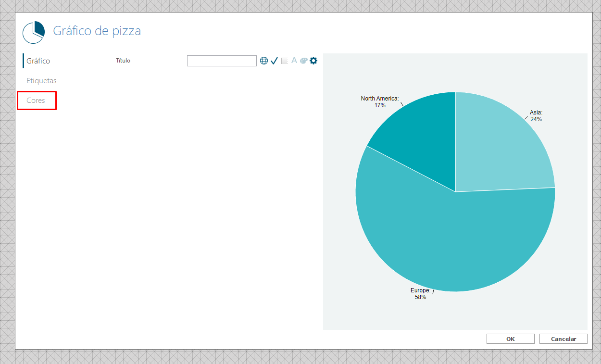Screen dimensions: 601x364
Task: Click the 'Asia: 24%' chart label
Action: pos(536,116)
